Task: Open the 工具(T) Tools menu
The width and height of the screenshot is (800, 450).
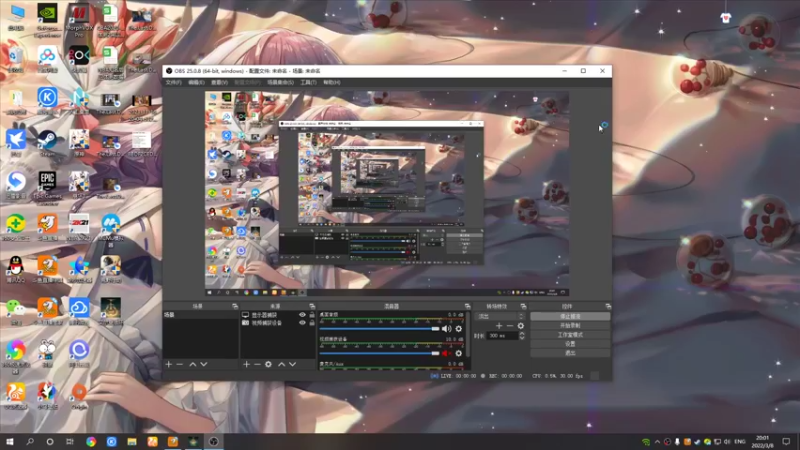Action: (x=308, y=82)
